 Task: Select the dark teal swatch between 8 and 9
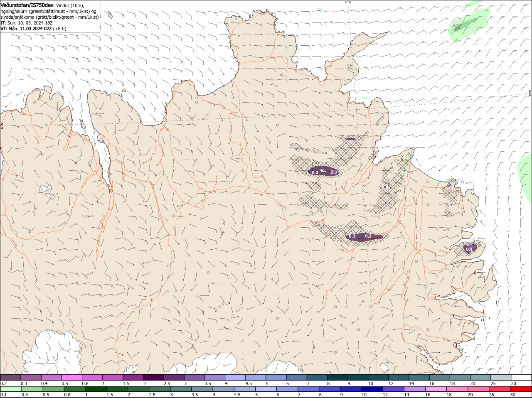pos(337,377)
